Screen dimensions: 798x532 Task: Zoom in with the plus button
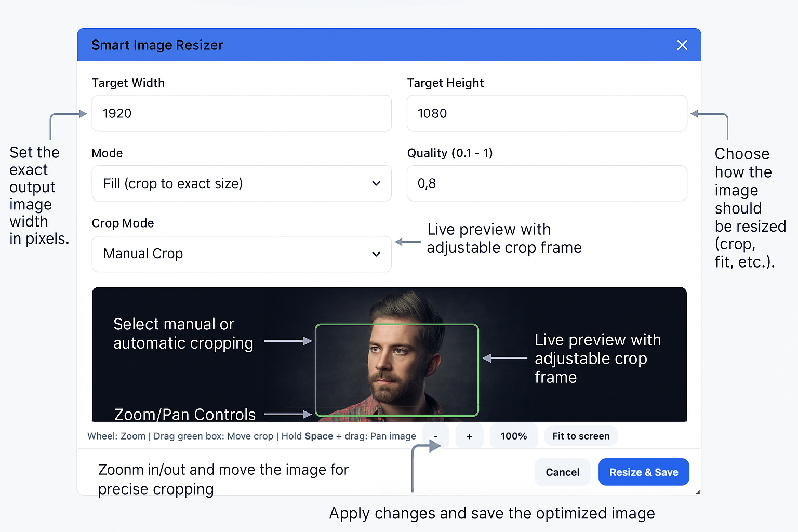[469, 436]
